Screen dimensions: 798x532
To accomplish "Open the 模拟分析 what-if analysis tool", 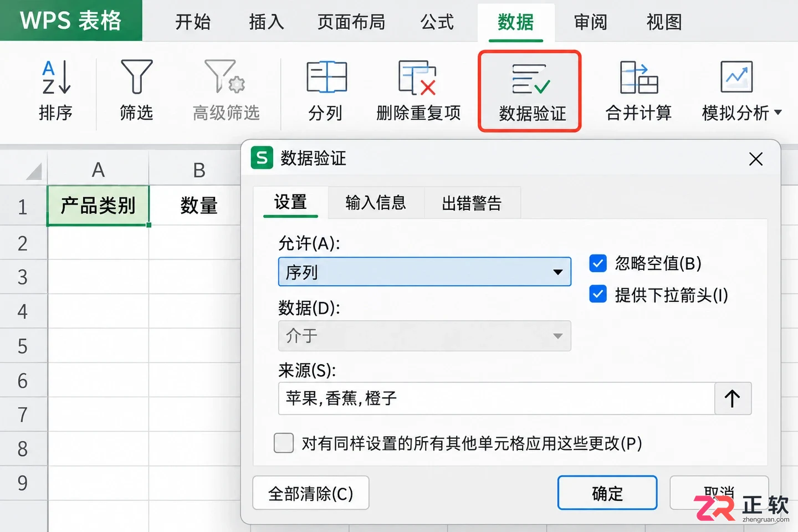I will coord(741,91).
